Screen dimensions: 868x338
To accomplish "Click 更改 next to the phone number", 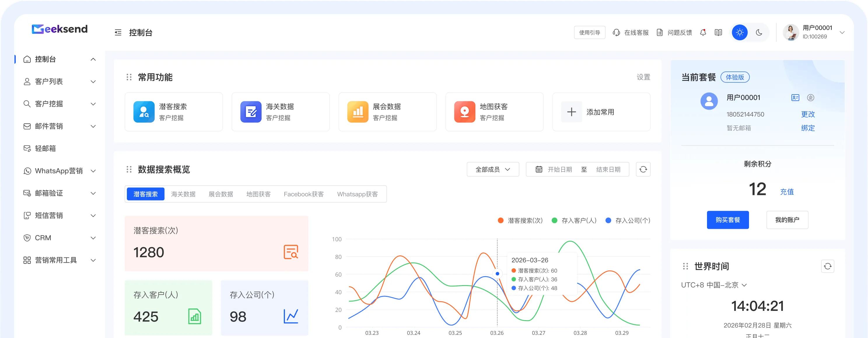I will pos(808,114).
